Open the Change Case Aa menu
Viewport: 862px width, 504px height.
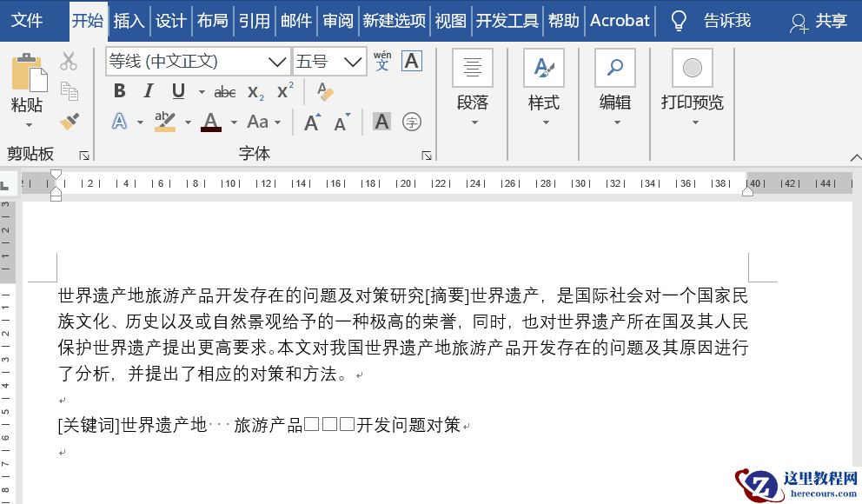coord(264,122)
